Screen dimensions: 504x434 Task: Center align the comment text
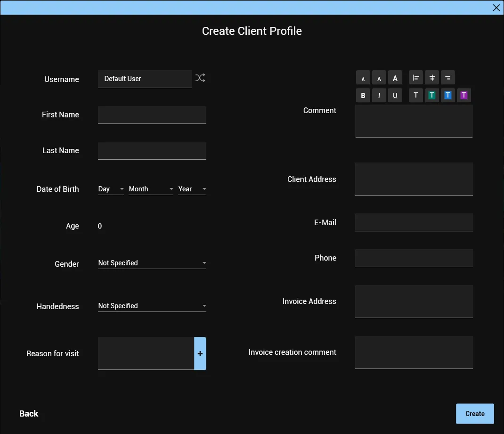(431, 78)
